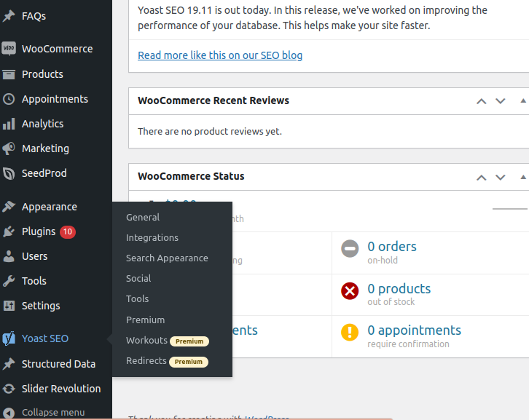Open Appointments via its clock icon
Viewport: 529px width, 420px height.
point(9,99)
